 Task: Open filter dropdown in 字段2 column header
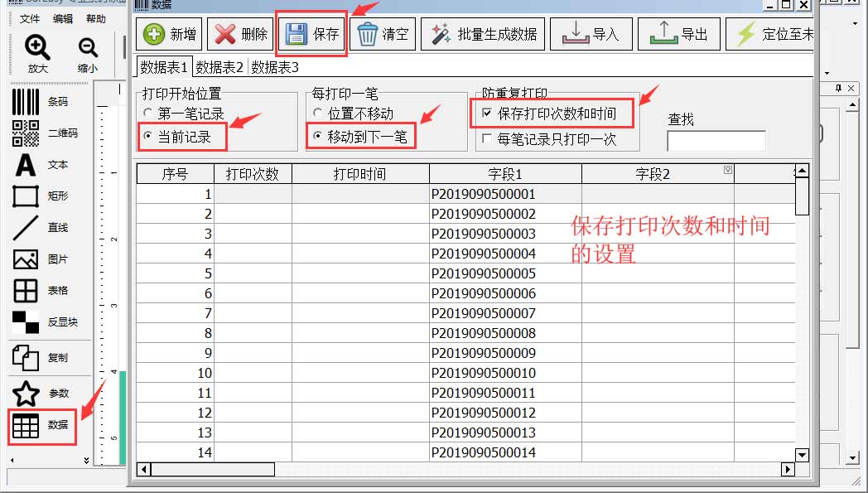click(727, 170)
